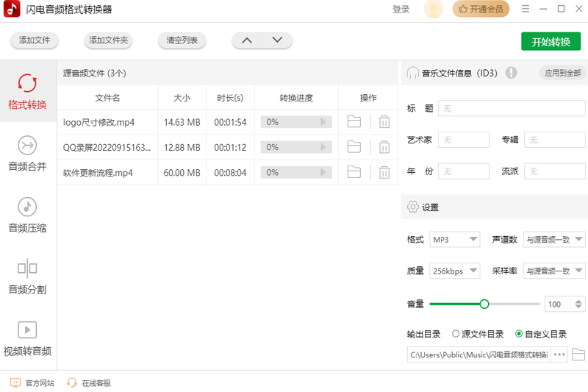This screenshot has height=392, width=588.
Task: Delete 软件更新流程.mp4 from the list
Action: (384, 172)
